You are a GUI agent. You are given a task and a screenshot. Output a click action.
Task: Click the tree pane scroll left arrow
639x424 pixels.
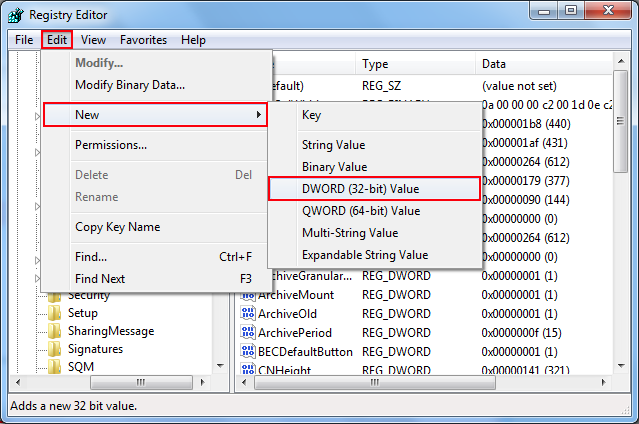(18, 382)
